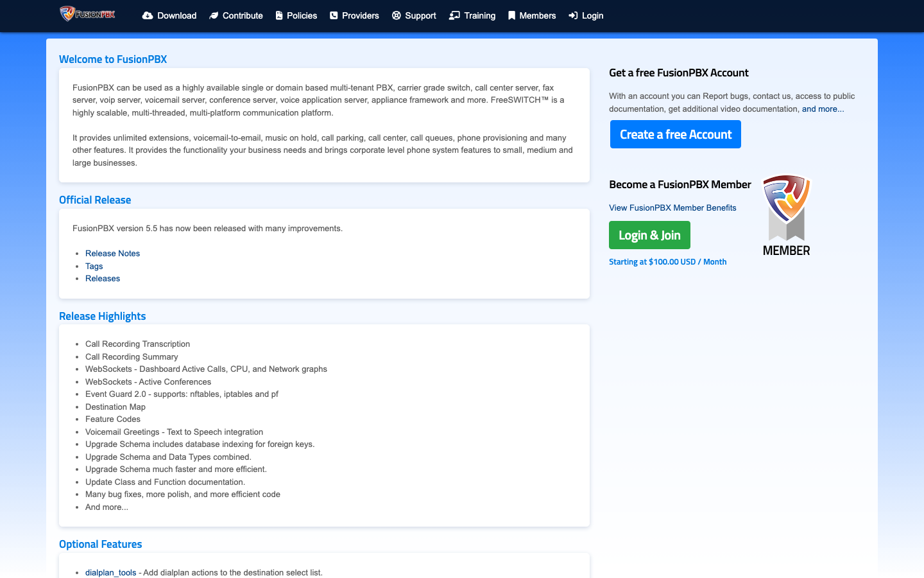Viewport: 924px width, 578px height.
Task: Click 'Become a FusionPBX Member' heading
Action: 680,184
